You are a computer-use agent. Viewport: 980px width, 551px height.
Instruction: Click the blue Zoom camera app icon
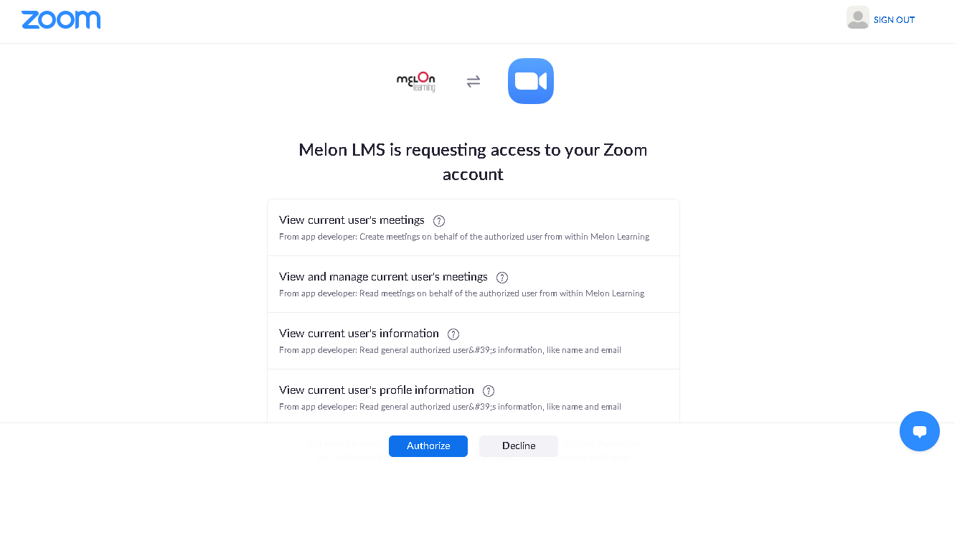pos(531,81)
